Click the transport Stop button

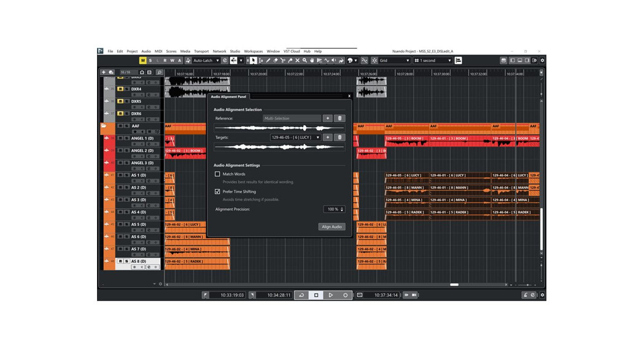(316, 295)
